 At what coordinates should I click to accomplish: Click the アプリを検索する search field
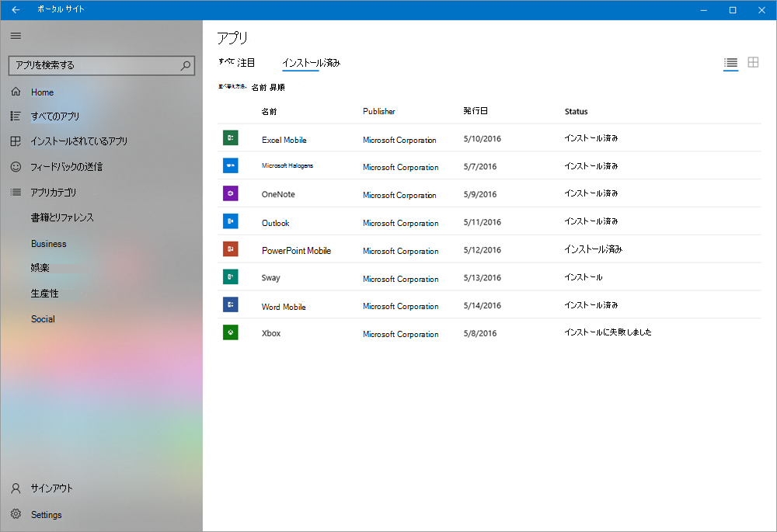tap(102, 65)
